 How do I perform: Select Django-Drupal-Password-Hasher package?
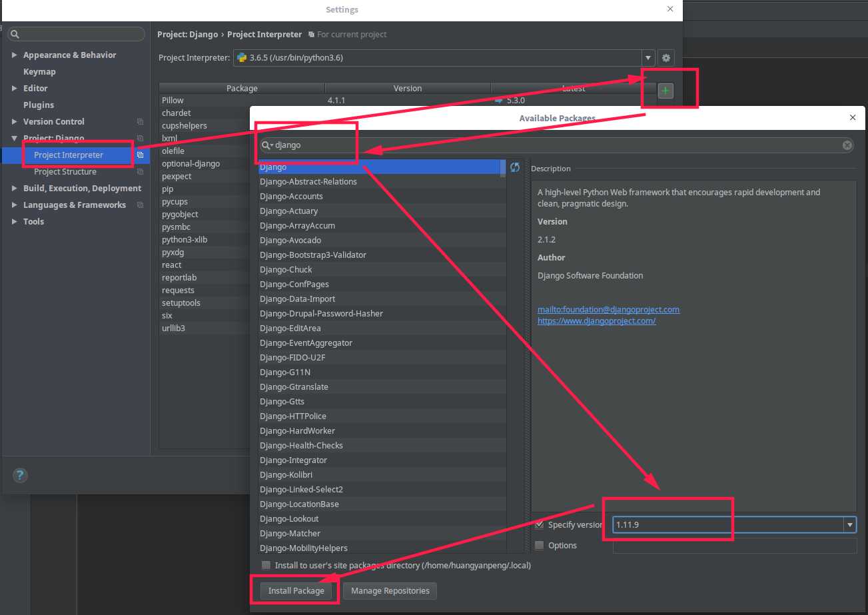(382, 314)
